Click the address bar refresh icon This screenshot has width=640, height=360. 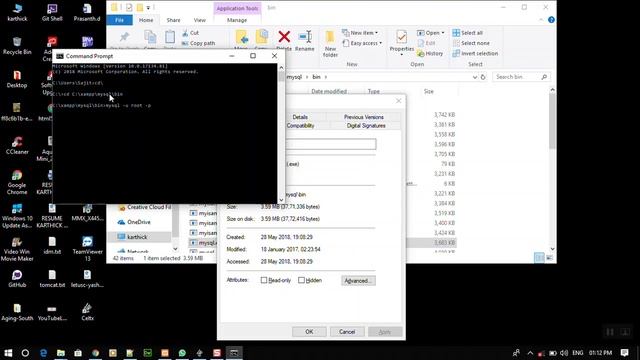pos(483,77)
